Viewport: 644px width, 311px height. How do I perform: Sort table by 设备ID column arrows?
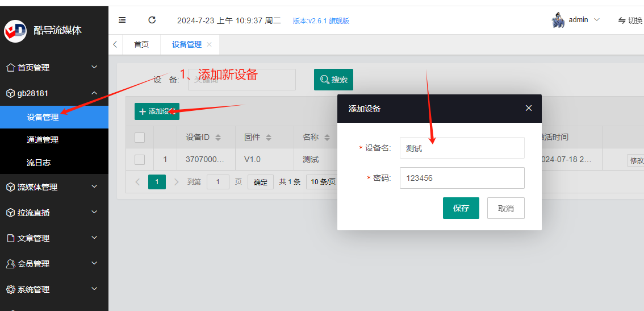click(x=218, y=138)
